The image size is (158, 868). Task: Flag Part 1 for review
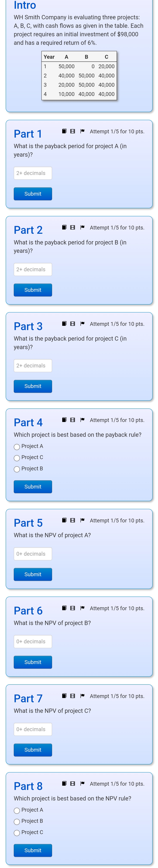[82, 131]
